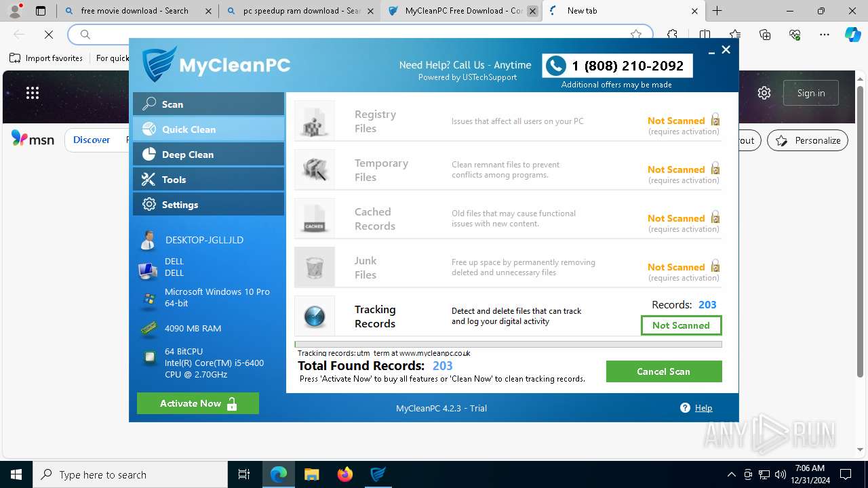The image size is (868, 488).
Task: Click the MyCleanPC taskbar icon
Action: click(x=378, y=474)
